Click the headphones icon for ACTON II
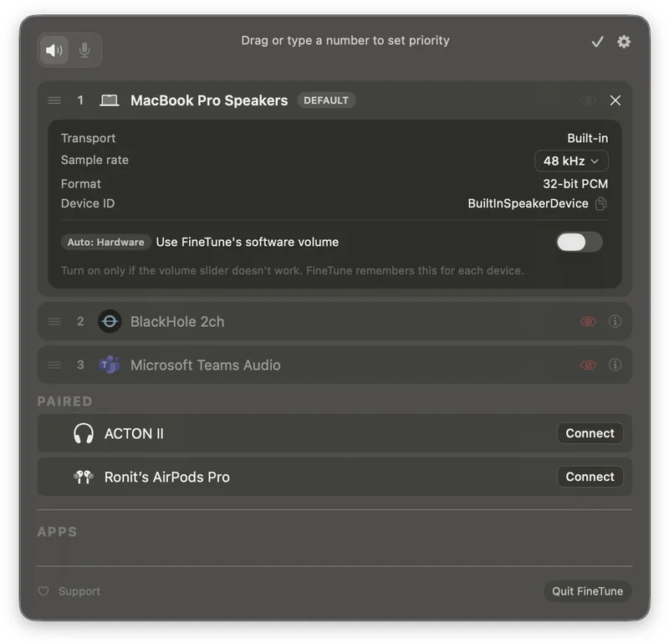The image size is (669, 644). [x=83, y=433]
